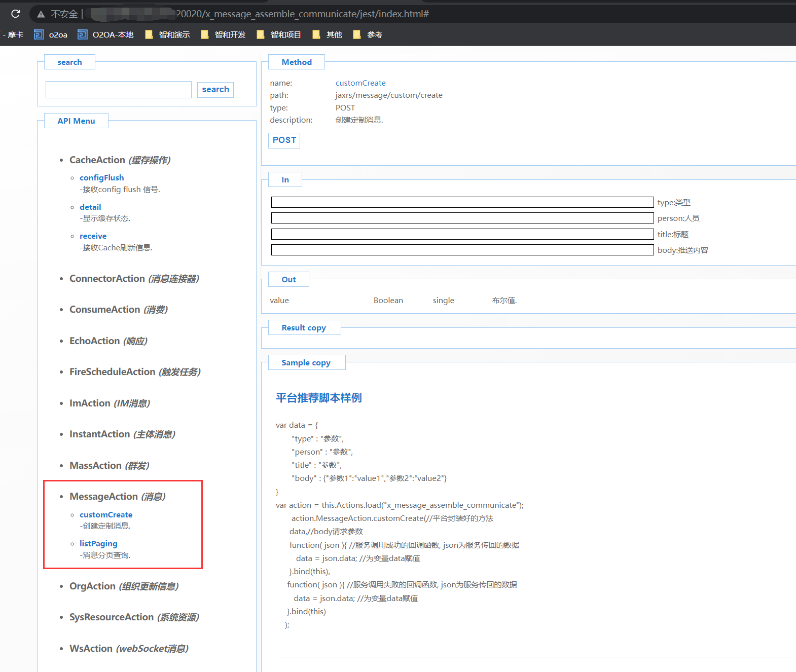The width and height of the screenshot is (796, 672).
Task: Open the 参考 bookmark folder
Action: point(368,34)
